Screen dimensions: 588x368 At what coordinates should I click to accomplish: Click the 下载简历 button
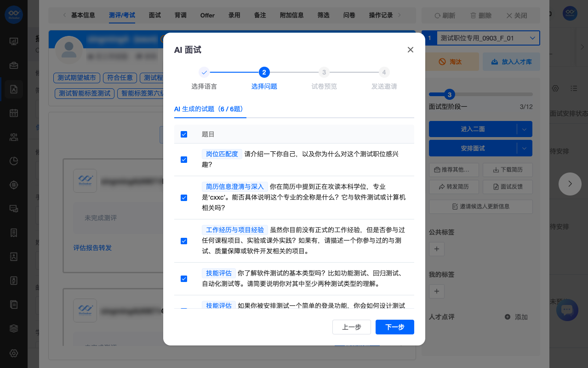508,170
